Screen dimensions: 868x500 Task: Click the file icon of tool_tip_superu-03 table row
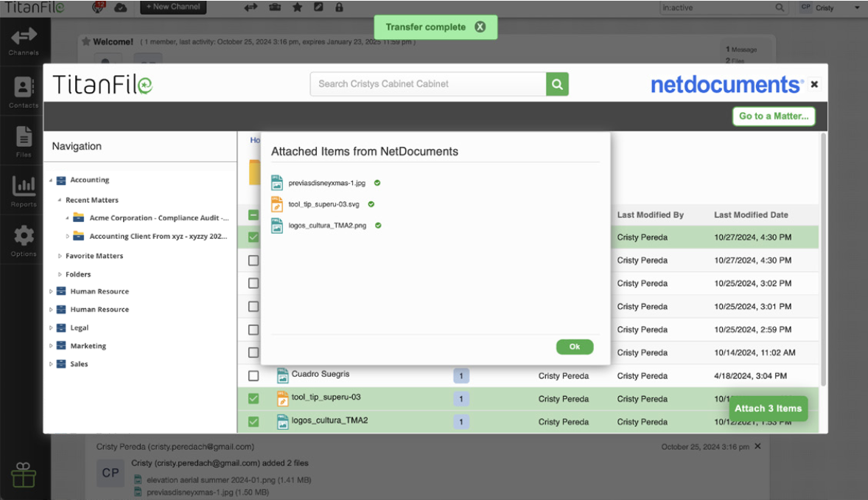pos(282,398)
